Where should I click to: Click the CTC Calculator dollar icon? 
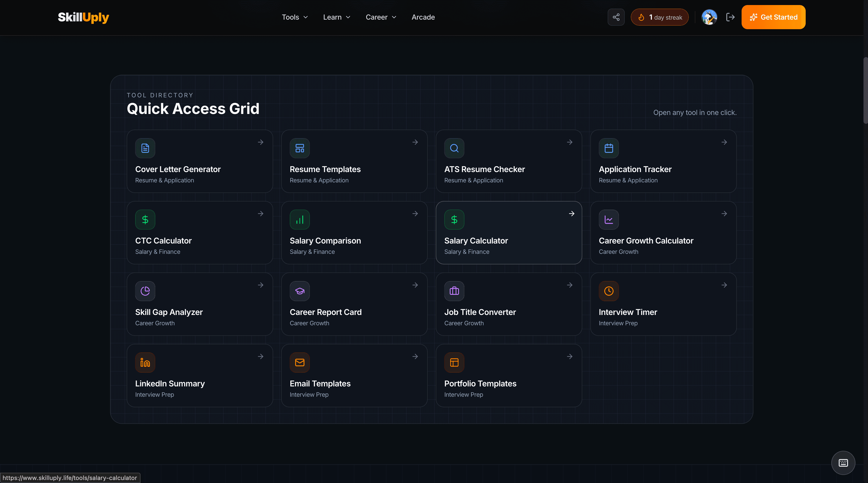[x=145, y=219]
